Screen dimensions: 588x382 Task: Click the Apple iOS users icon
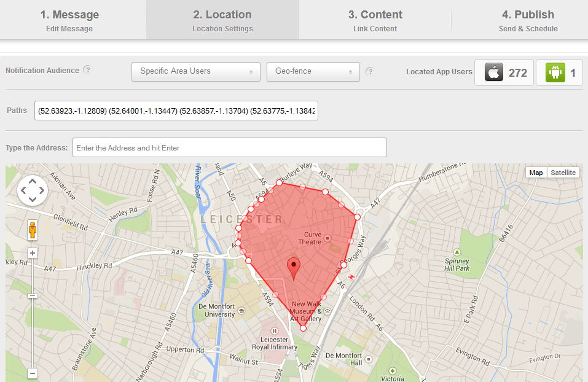493,72
